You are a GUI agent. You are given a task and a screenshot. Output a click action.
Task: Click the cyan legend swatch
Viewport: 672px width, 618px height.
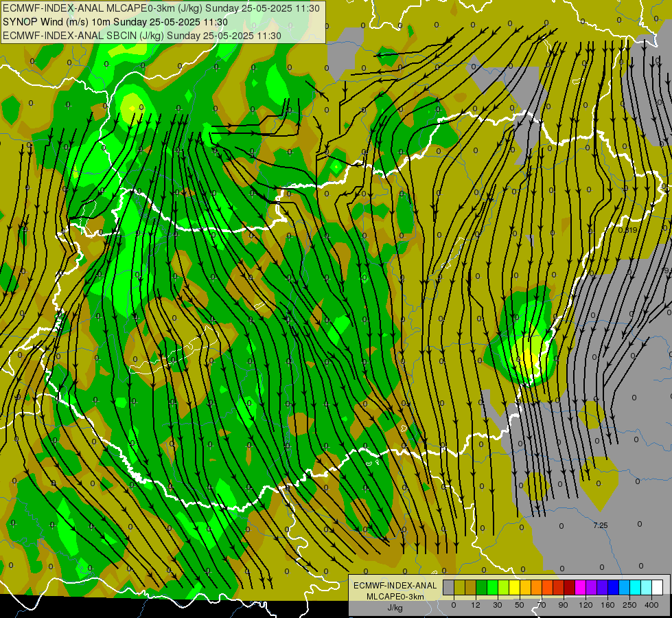click(x=636, y=588)
